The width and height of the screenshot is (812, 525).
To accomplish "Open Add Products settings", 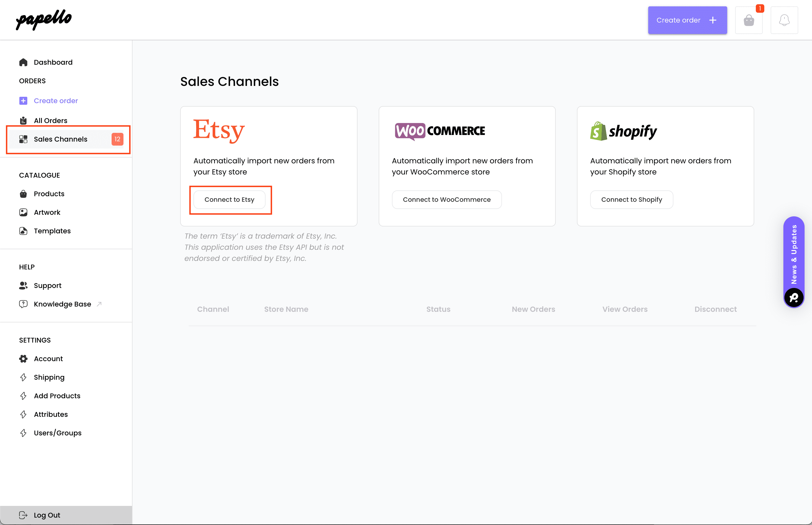I will click(57, 396).
